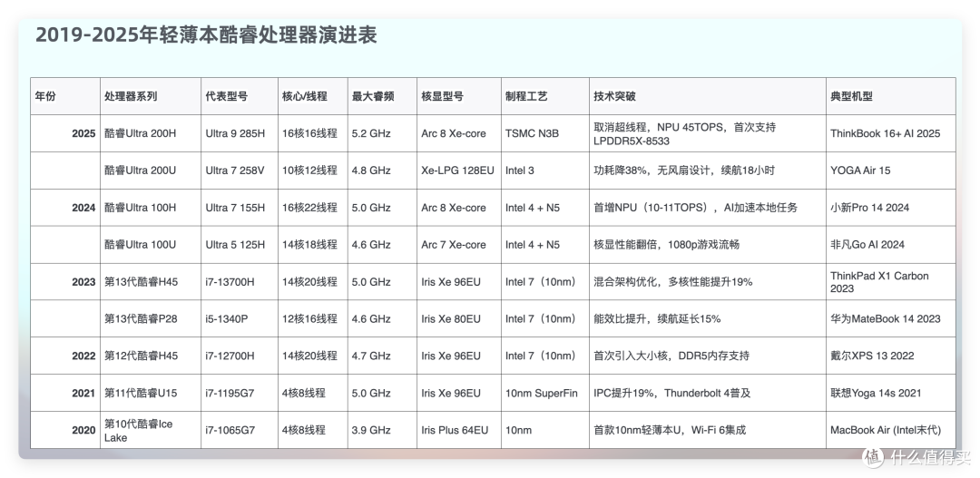
Task: Select the 华为MateBook 14 2023 cell
Action: point(891,318)
